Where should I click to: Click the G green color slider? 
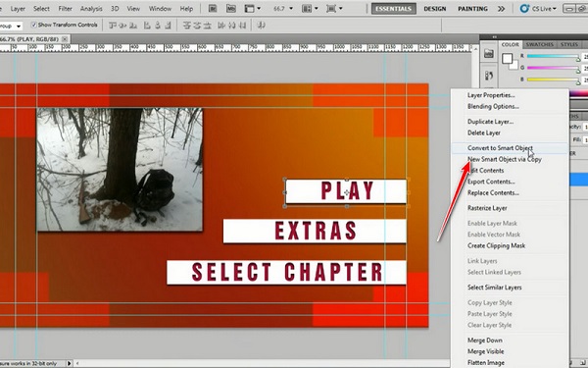[x=553, y=68]
